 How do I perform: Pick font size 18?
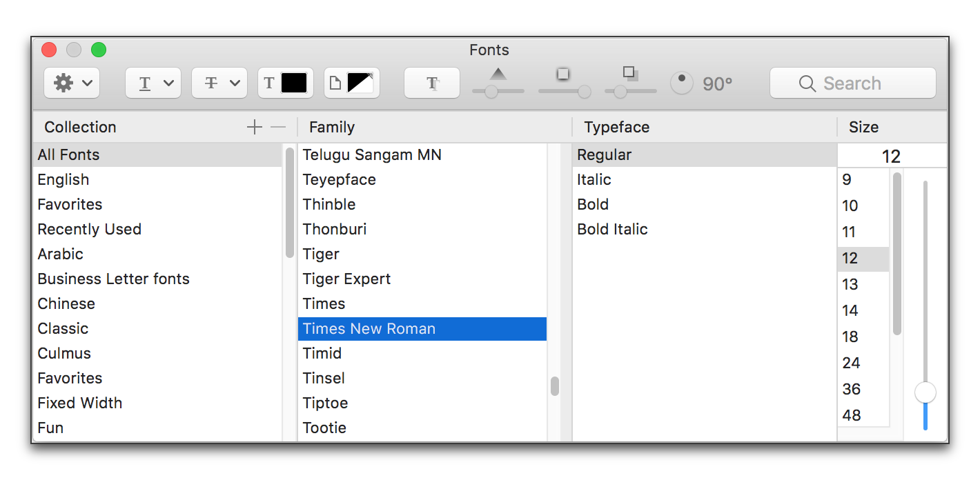pyautogui.click(x=863, y=337)
